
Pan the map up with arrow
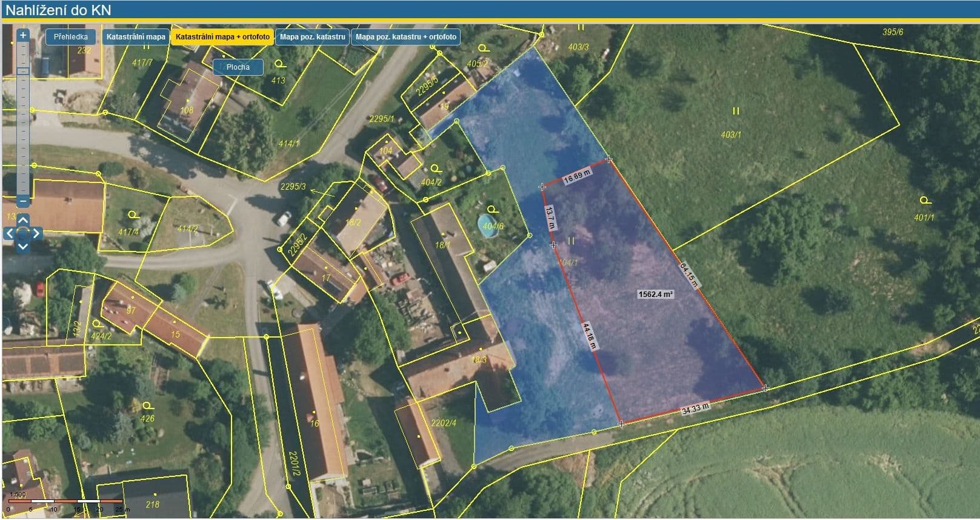coord(23,219)
